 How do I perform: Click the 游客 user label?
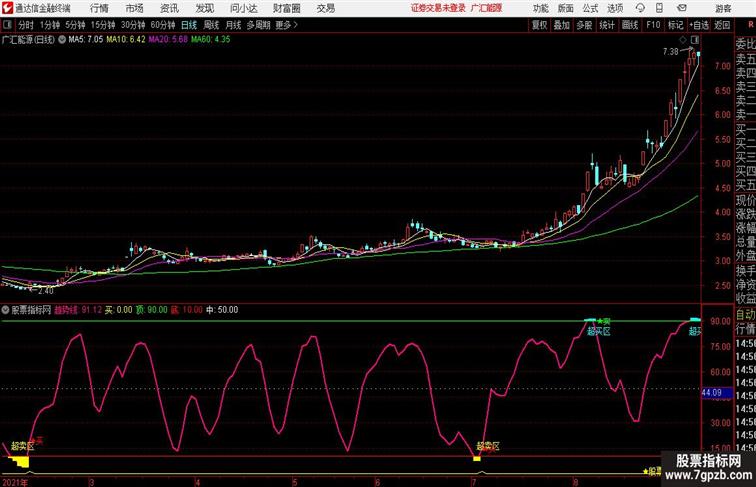[x=723, y=8]
